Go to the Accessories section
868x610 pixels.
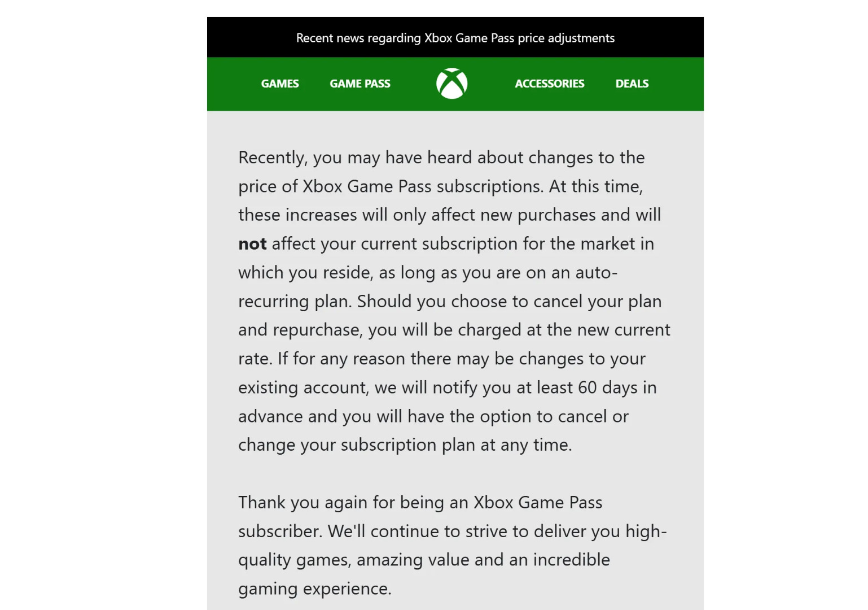tap(549, 84)
